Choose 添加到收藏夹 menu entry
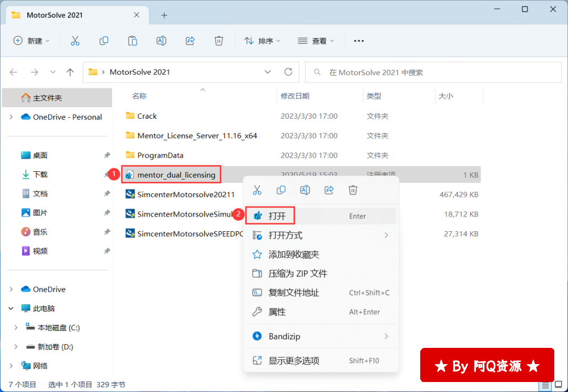 pyautogui.click(x=321, y=254)
